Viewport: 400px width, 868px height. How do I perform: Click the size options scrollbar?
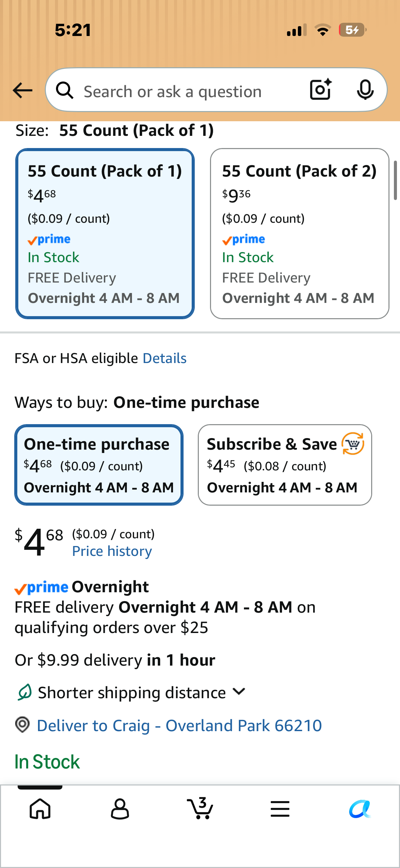(x=395, y=181)
